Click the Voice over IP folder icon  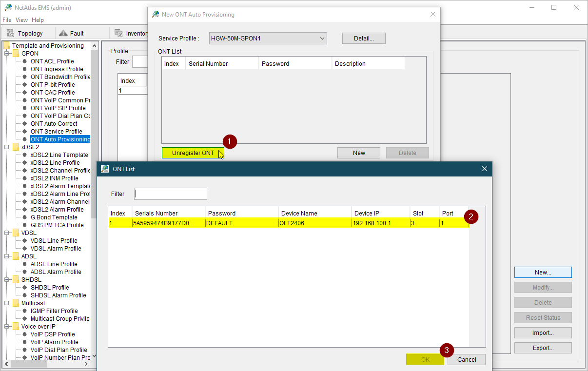pos(16,327)
